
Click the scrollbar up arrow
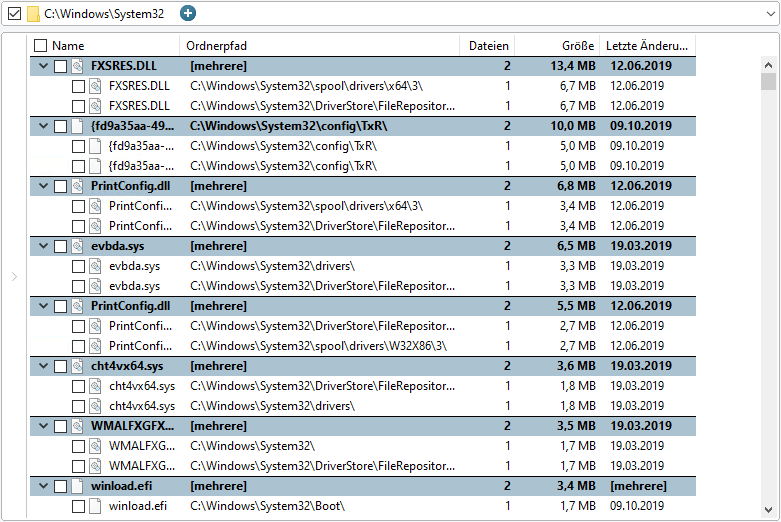768,65
